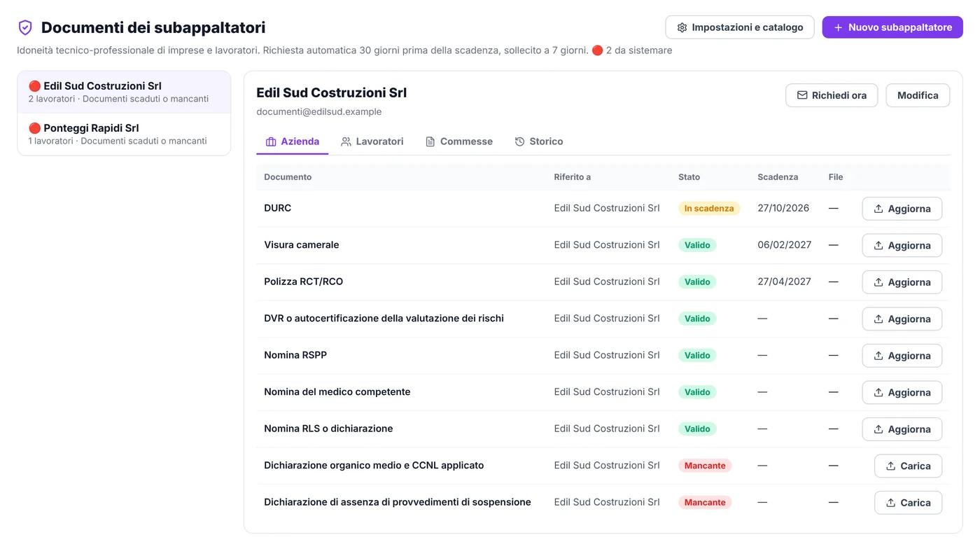The image size is (980, 549).
Task: Click the upload icon in Nomina RSPP row
Action: pyautogui.click(x=878, y=356)
